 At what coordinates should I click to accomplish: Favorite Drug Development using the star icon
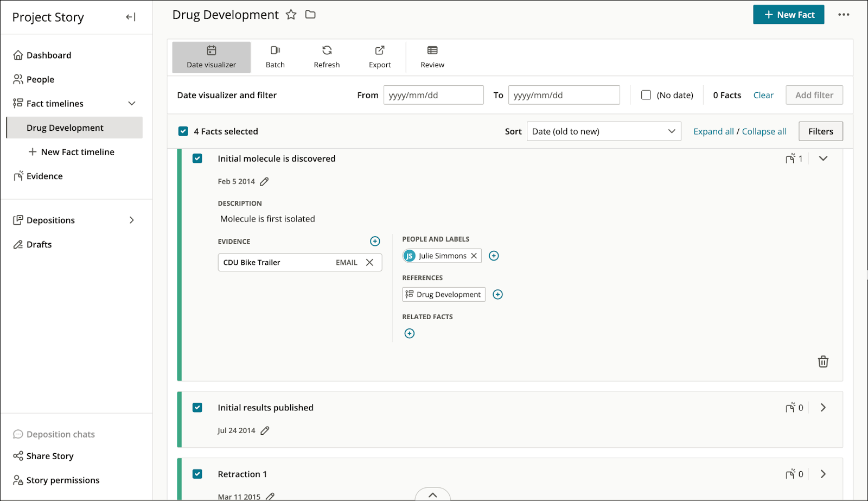point(291,15)
